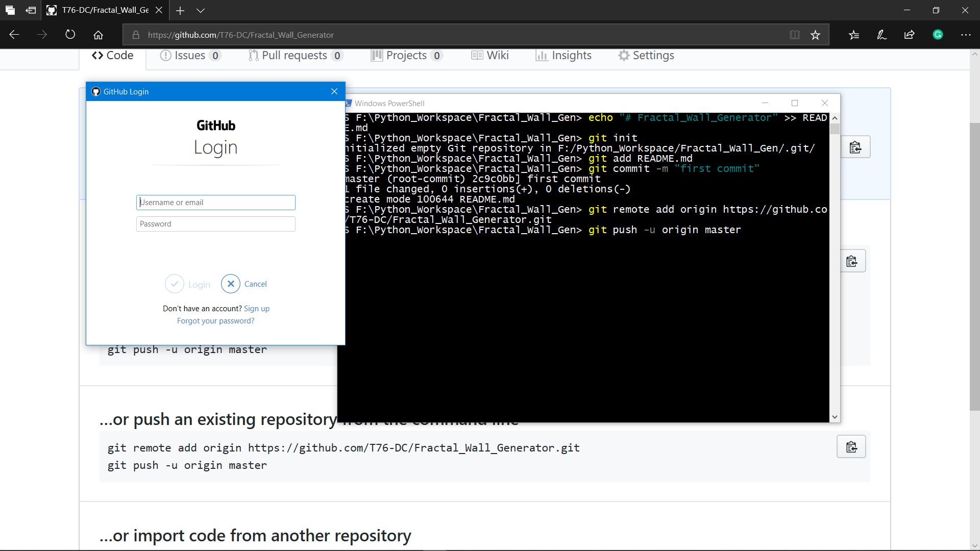Screen dimensions: 980x551
Task: Select the Make a Web Note pen icon
Action: (881, 34)
